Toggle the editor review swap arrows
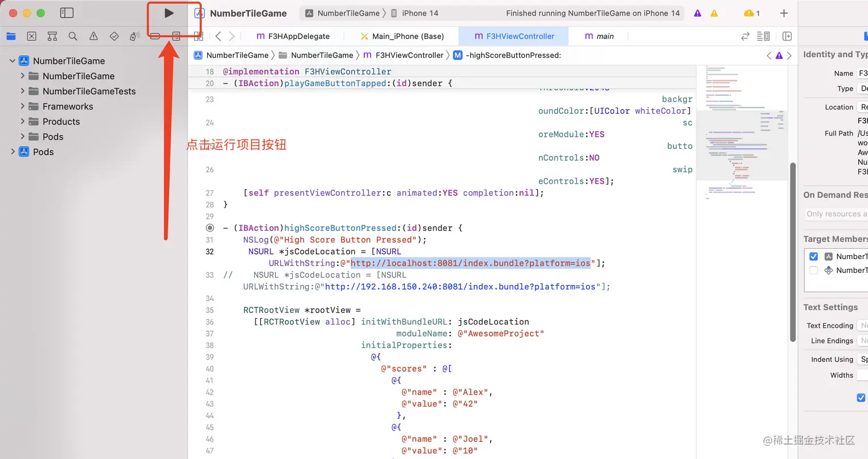868x459 pixels. (745, 36)
